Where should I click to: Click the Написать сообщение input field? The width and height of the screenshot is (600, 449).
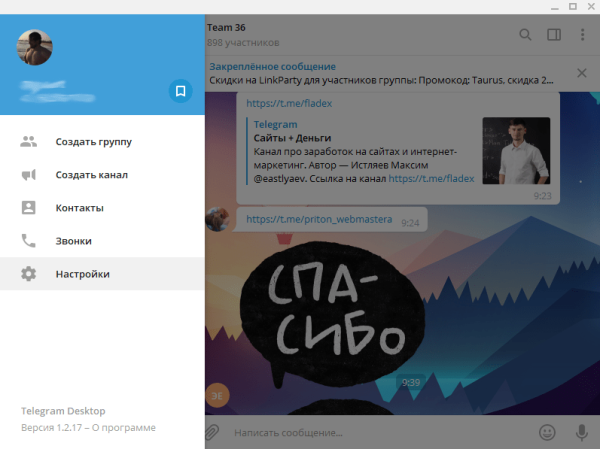(x=370, y=433)
